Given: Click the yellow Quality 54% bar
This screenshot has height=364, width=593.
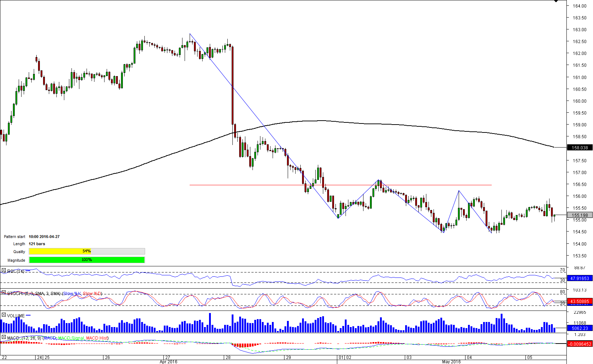Looking at the screenshot, I should [60, 251].
